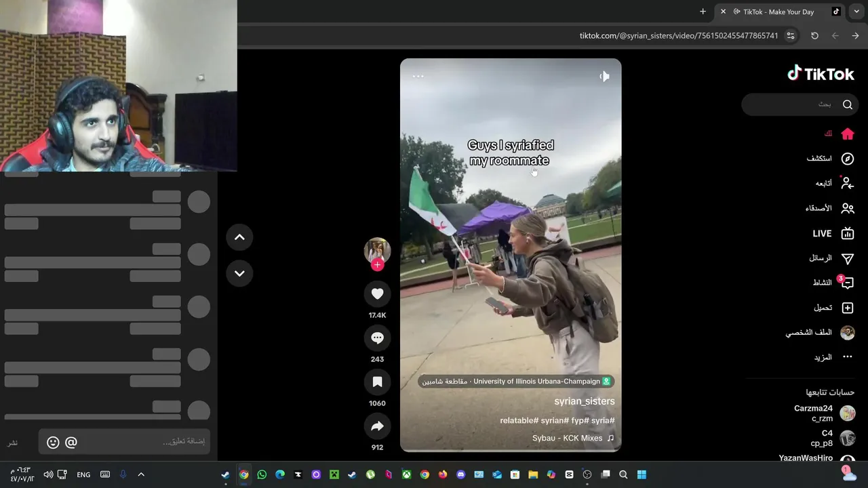
Task: Open the comments bubble icon
Action: point(378,338)
